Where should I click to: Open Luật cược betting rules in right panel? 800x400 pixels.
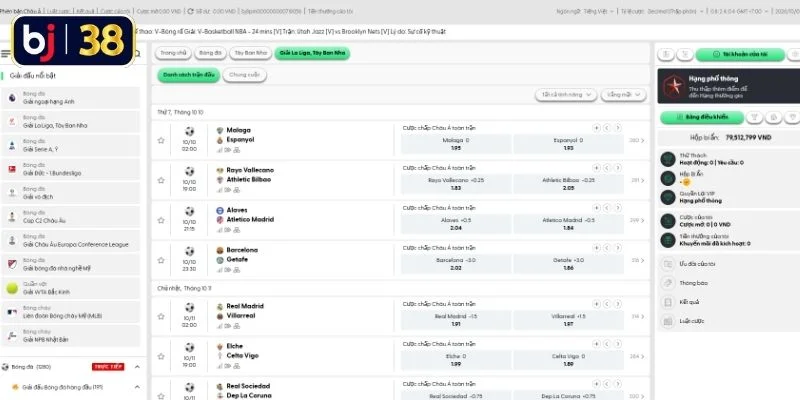point(728,321)
